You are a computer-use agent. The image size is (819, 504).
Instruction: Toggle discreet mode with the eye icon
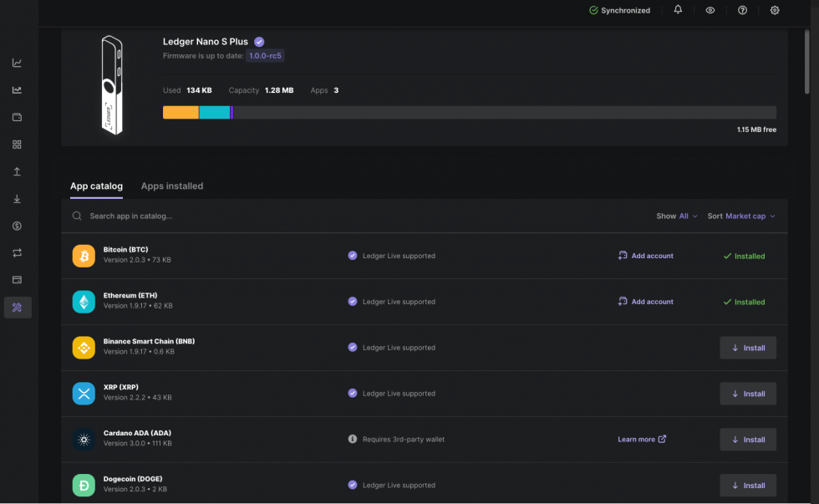(x=710, y=10)
